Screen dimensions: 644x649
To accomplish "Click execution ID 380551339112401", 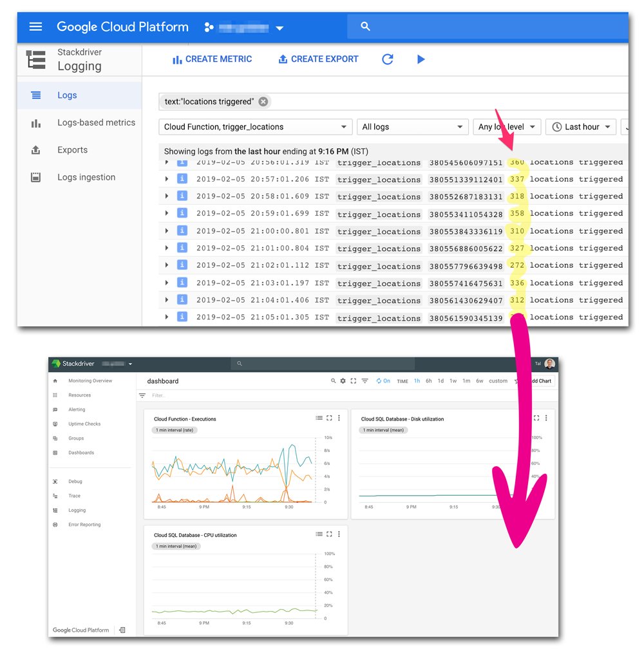I will [466, 180].
